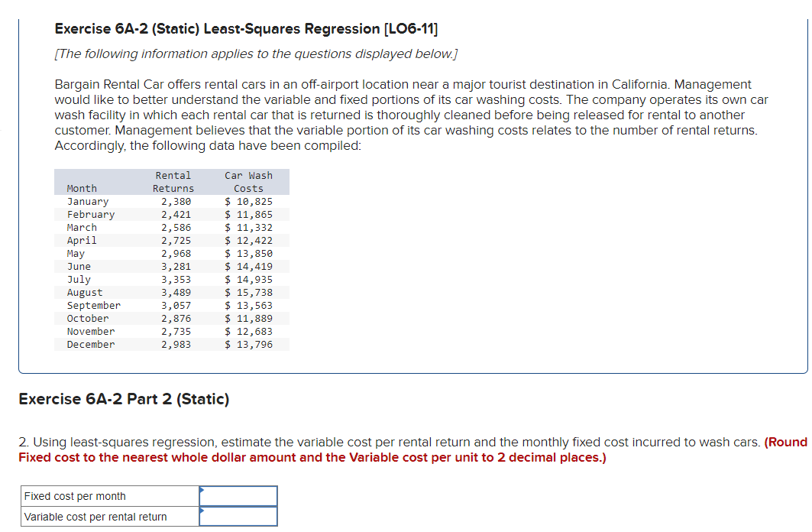Select the August cost value $15,738
Screen dimensions: 812x532
[250, 292]
